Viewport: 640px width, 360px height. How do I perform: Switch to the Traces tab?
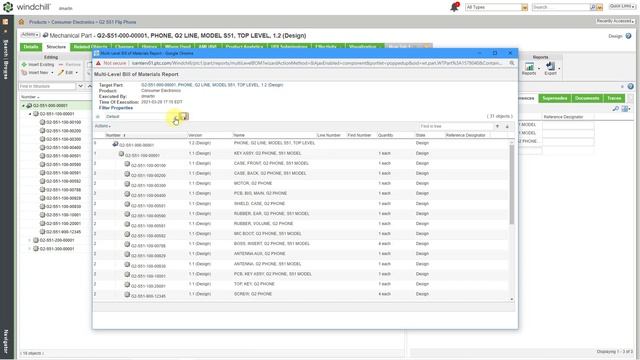[x=614, y=98]
